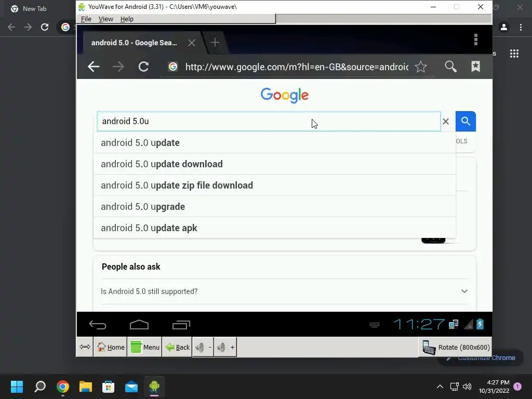Lower volume with the YouWave minus speaker

[x=203, y=347]
